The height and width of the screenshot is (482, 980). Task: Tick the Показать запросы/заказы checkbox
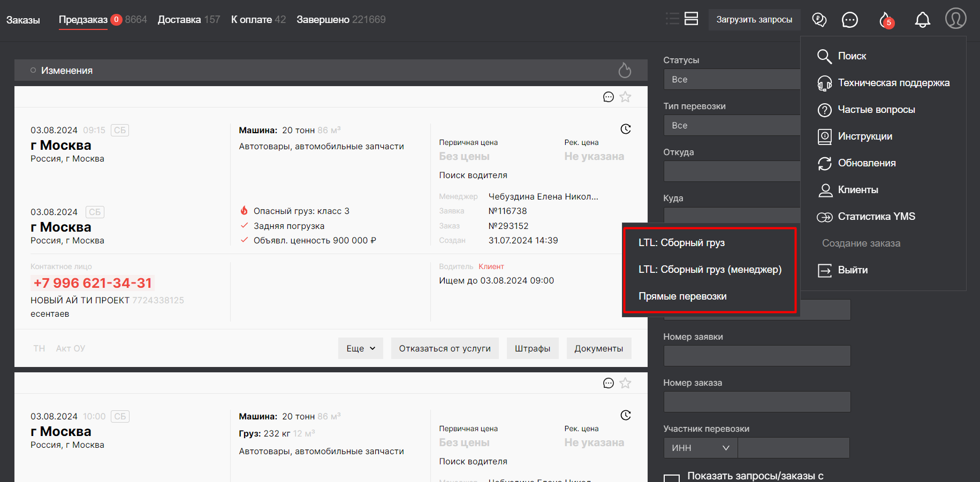[671, 477]
